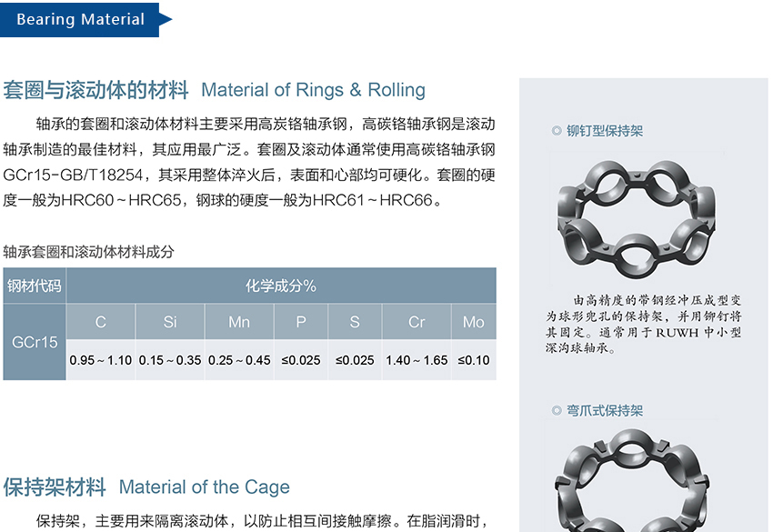Click the 1.40~1.65 chromium value cell

coord(417,360)
